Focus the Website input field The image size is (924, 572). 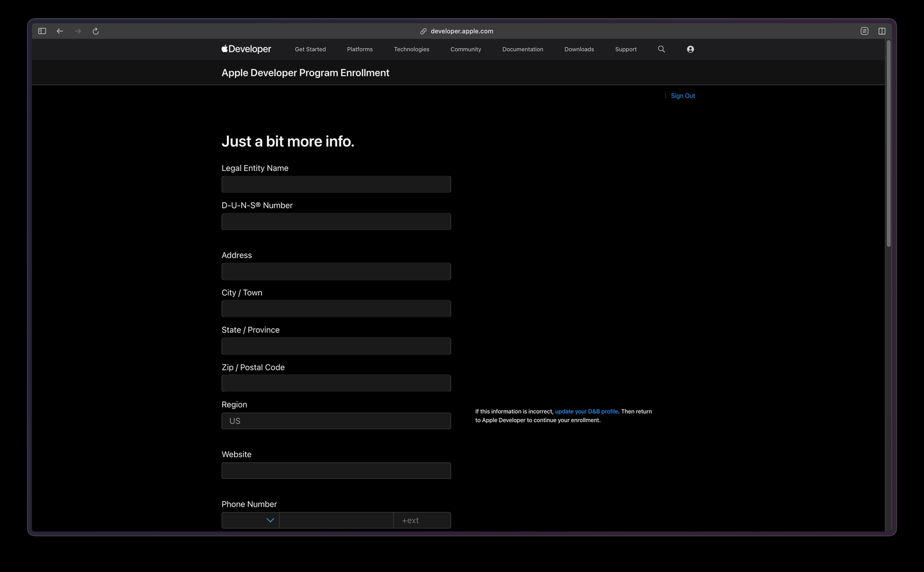(336, 470)
